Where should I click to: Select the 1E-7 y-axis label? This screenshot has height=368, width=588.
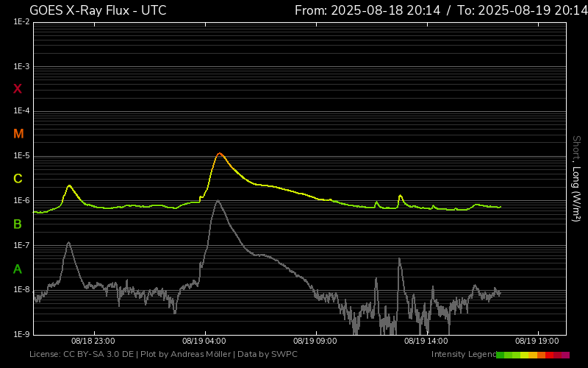pos(21,245)
